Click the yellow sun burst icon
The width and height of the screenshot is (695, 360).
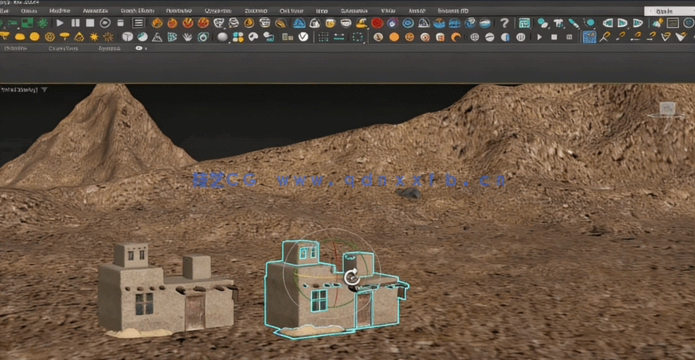(94, 37)
